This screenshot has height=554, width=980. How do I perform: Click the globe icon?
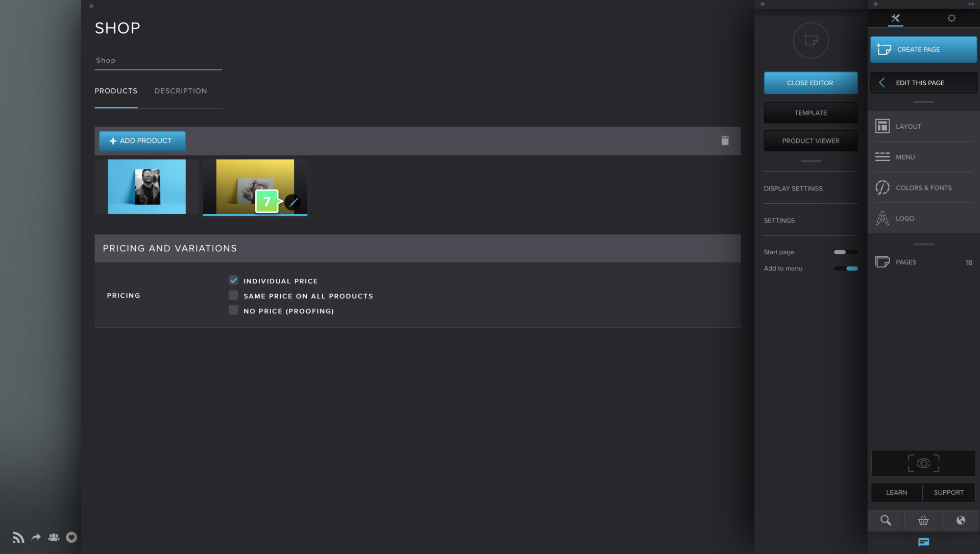click(x=961, y=520)
